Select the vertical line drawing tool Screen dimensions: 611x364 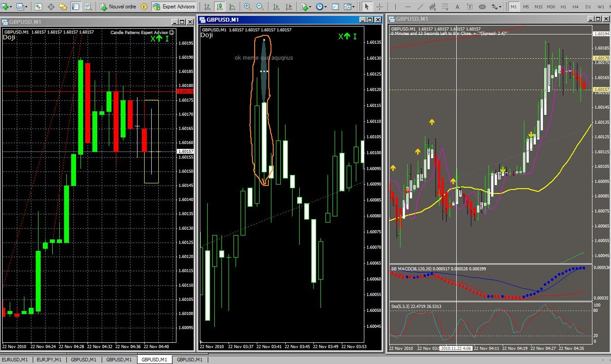click(394, 7)
